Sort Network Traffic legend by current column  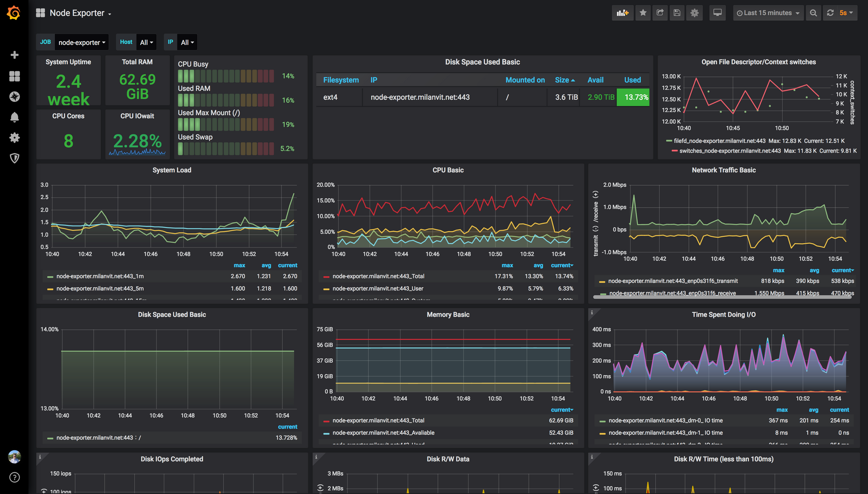click(842, 270)
